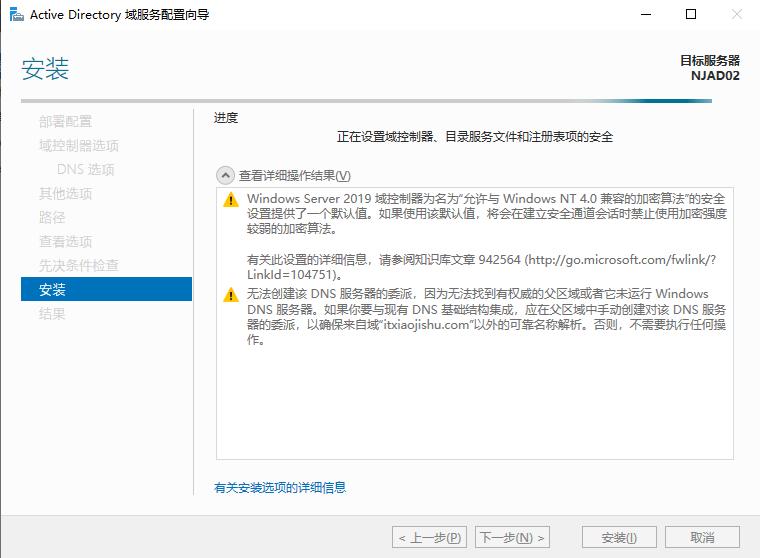Click the Windows Server 2019 warning message
Image resolution: width=760 pixels, height=558 pixels.
(x=487, y=213)
